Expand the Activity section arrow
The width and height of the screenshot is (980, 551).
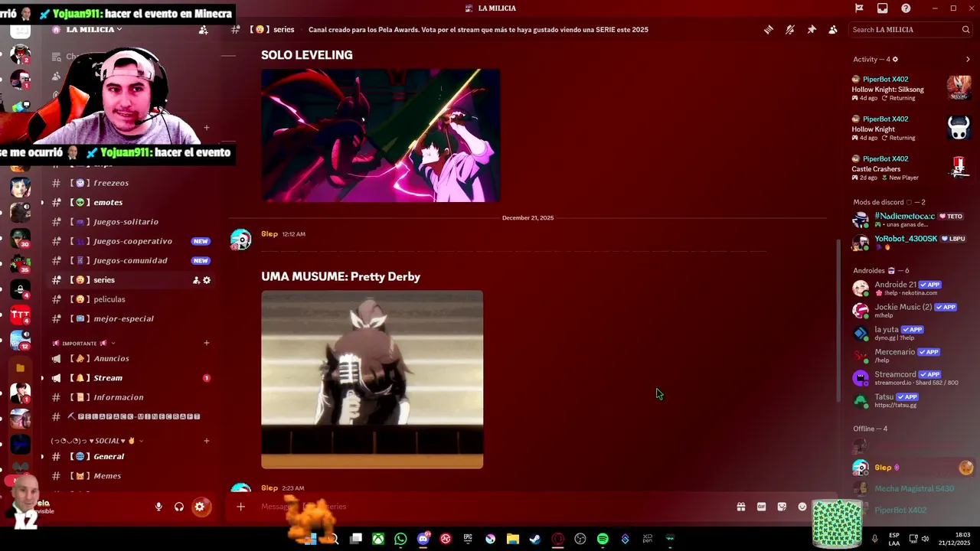pyautogui.click(x=968, y=59)
